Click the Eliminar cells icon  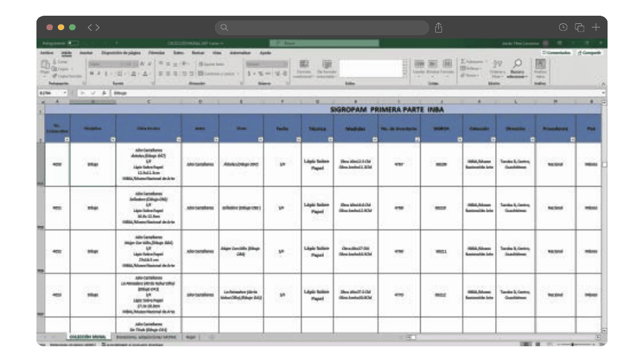click(433, 63)
